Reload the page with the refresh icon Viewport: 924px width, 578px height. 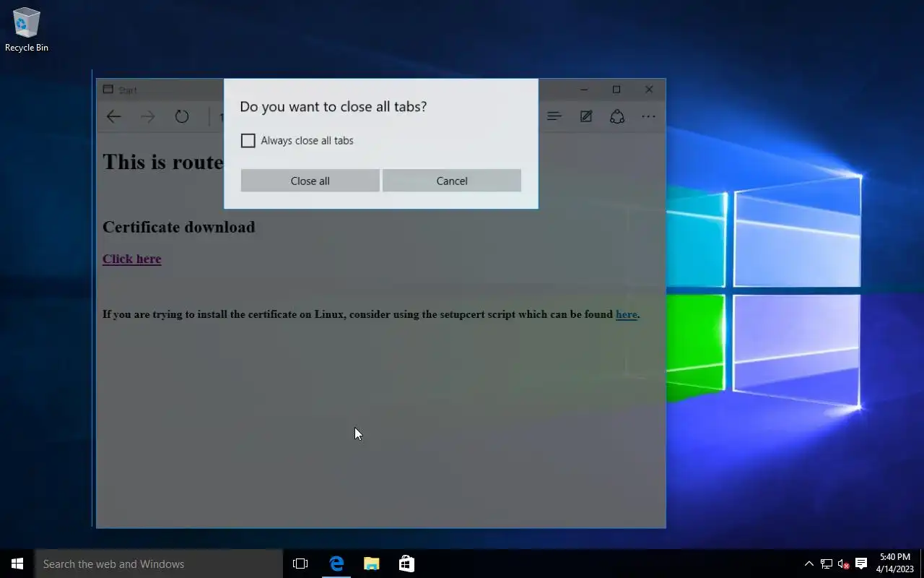(x=182, y=116)
